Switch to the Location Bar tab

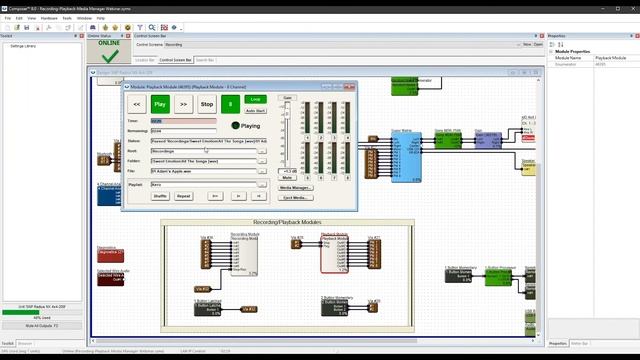(145, 60)
